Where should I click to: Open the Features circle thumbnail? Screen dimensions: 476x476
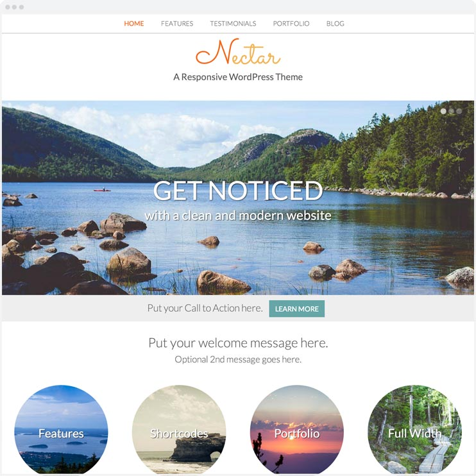click(61, 430)
